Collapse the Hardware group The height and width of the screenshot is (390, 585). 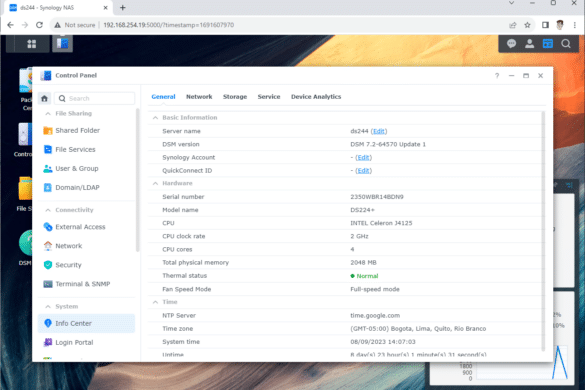coord(155,183)
